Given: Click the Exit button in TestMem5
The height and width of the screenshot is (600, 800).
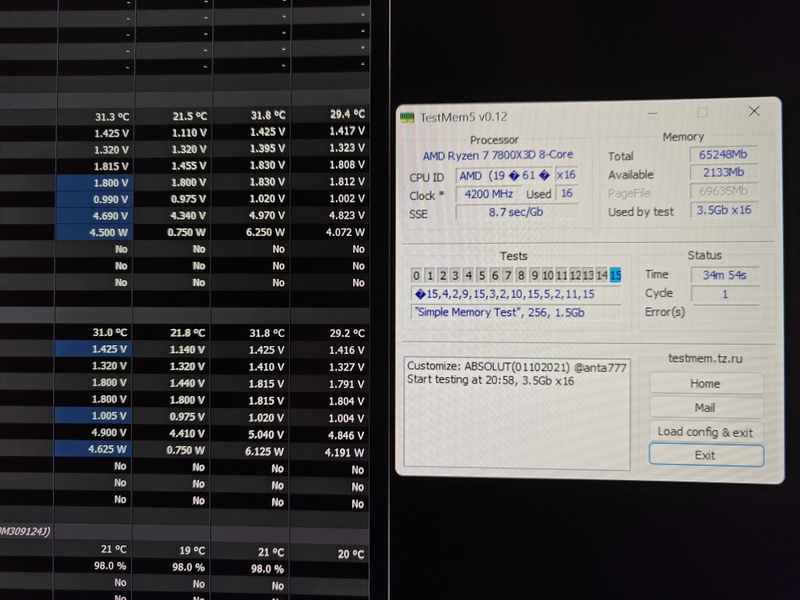Looking at the screenshot, I should (x=706, y=455).
